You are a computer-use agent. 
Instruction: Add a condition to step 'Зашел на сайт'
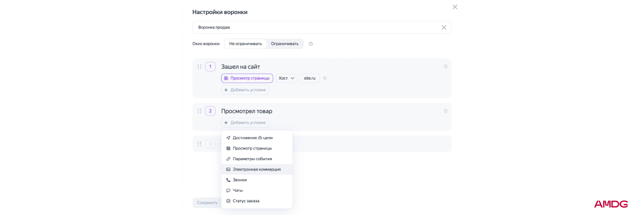245,90
